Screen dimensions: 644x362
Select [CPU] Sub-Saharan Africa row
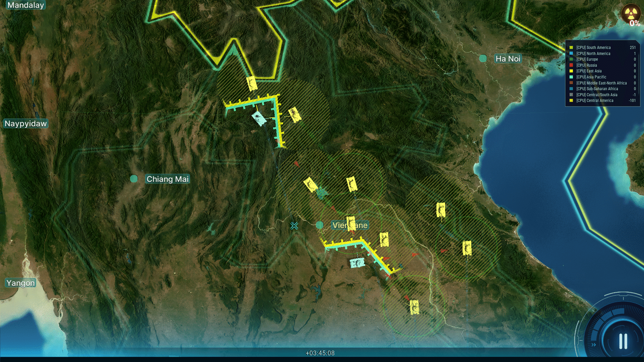click(603, 89)
